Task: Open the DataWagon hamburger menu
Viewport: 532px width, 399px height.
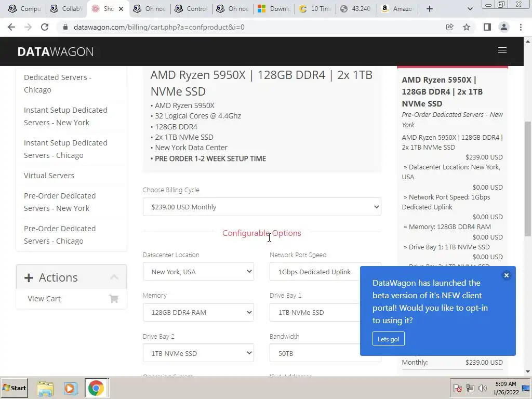Action: [502, 50]
